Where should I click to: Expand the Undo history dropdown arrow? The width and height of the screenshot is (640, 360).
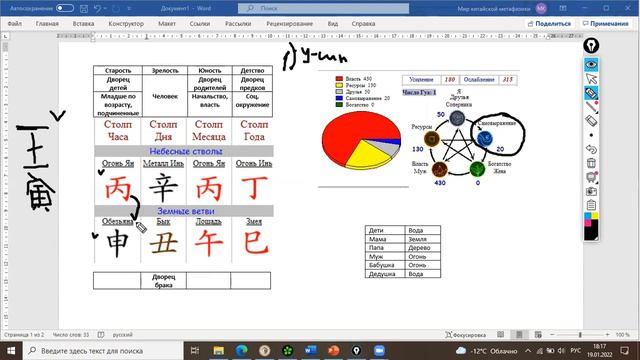[x=105, y=8]
